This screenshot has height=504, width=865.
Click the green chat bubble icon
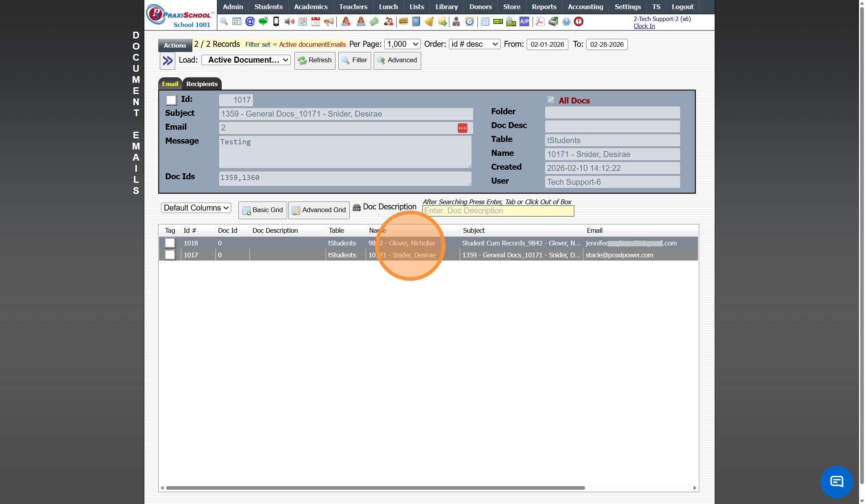point(263,21)
